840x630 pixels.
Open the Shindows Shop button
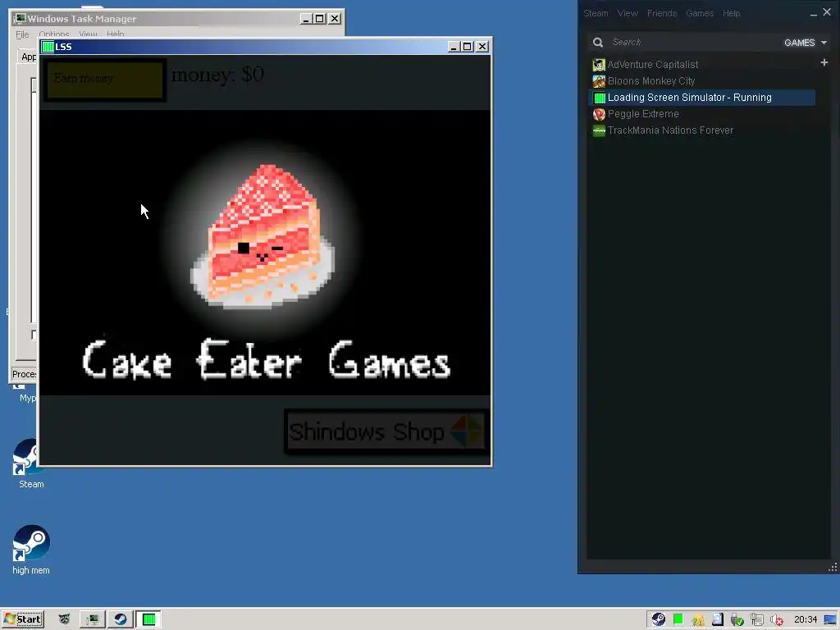(x=386, y=431)
